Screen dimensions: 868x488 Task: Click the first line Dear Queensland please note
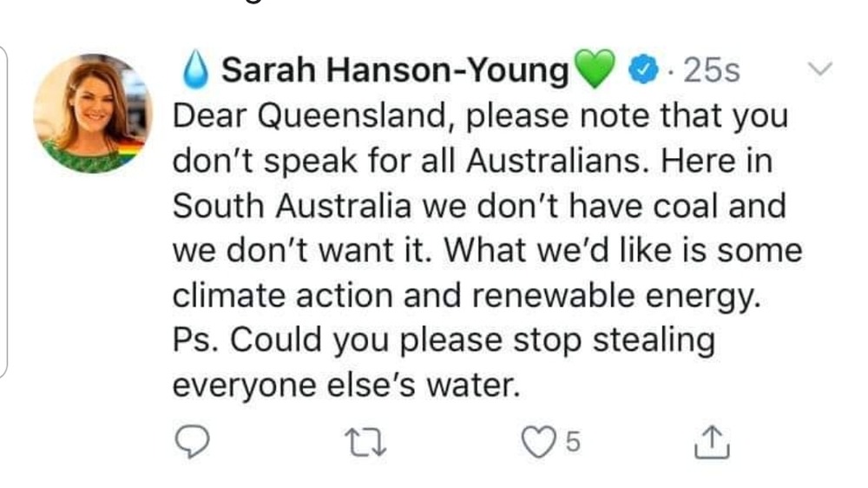click(479, 115)
